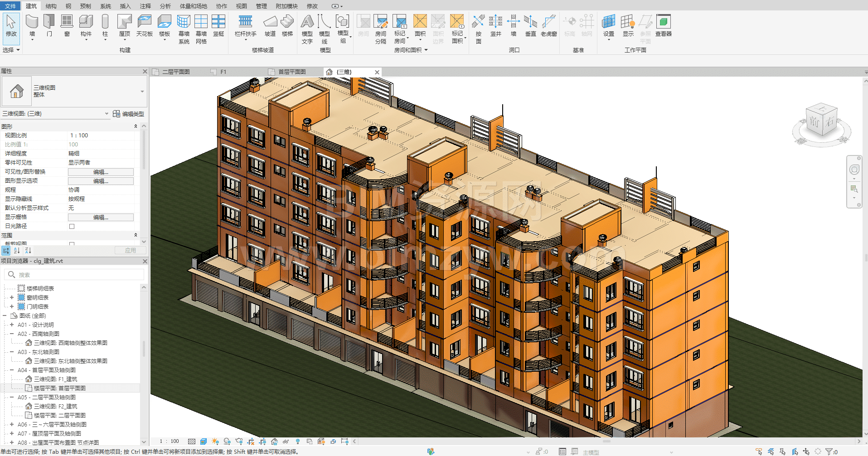Click the 应用 button in Properties
The image size is (868, 456).
(130, 250)
